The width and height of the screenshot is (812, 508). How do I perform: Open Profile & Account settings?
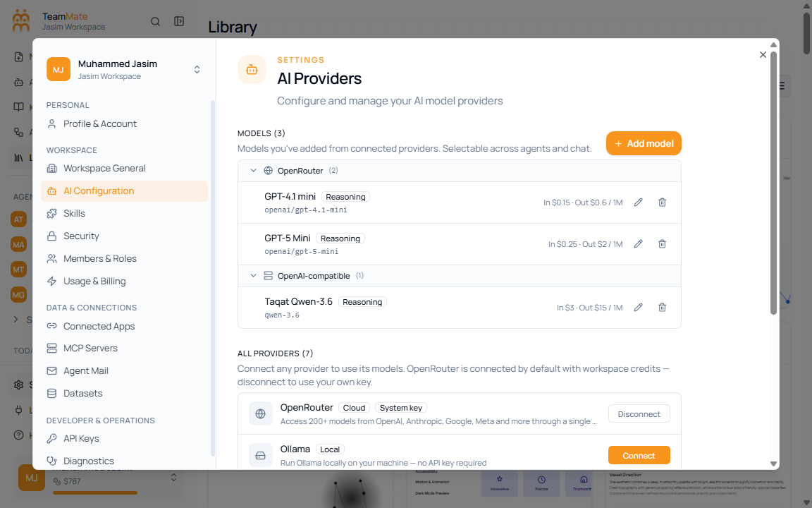[124, 124]
